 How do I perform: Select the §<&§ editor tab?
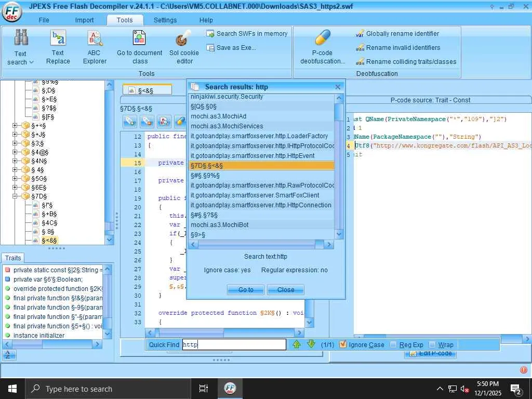[x=147, y=90]
